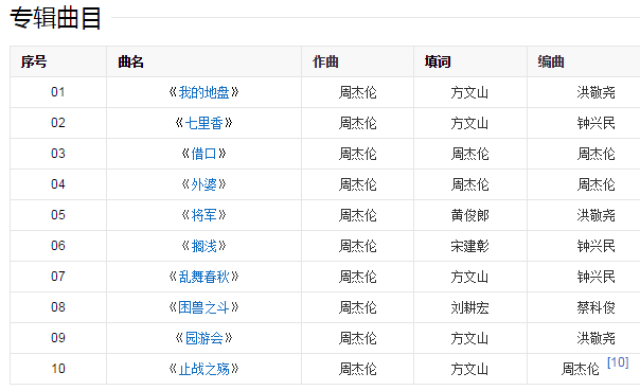Click composer 周杰伦 in row 01
Screen dimensions: 640x390
tap(358, 93)
